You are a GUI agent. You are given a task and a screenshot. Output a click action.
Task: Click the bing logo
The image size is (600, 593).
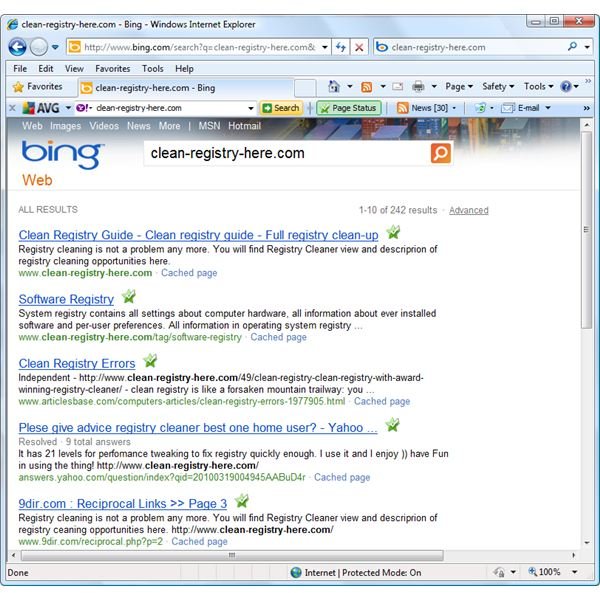[x=63, y=155]
